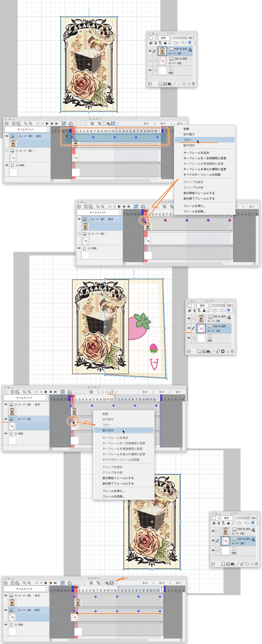The height and width of the screenshot is (644, 262).
Task: Click new vector layer icon, topmost layer panel
Action: (165, 84)
